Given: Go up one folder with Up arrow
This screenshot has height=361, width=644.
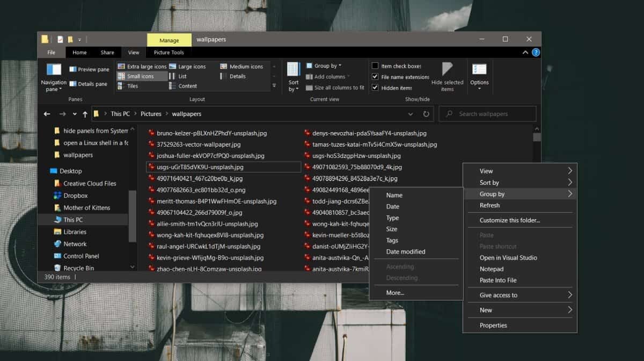Looking at the screenshot, I should point(85,114).
